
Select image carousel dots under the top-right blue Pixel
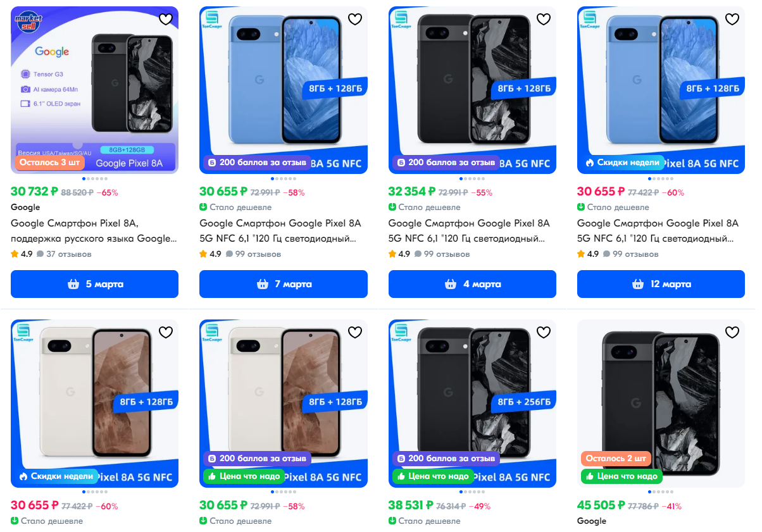(x=661, y=179)
